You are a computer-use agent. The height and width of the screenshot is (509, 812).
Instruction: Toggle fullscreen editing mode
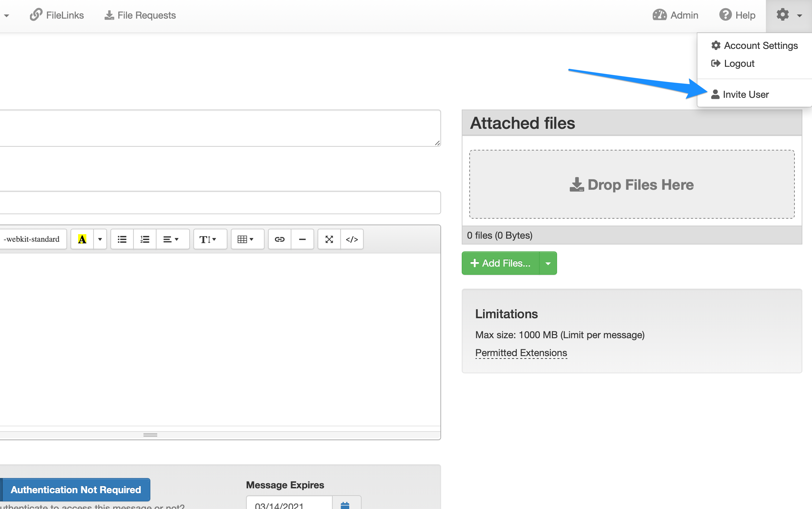point(329,239)
